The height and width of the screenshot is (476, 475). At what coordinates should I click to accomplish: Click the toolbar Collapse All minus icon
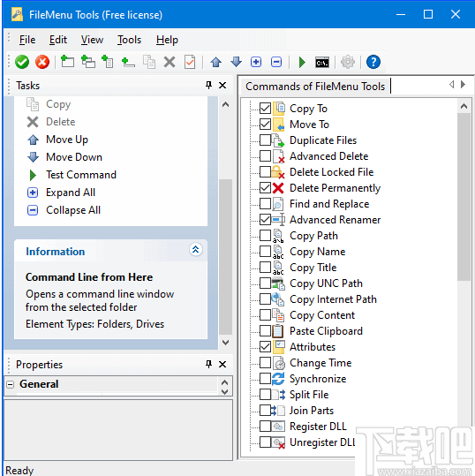tap(276, 62)
